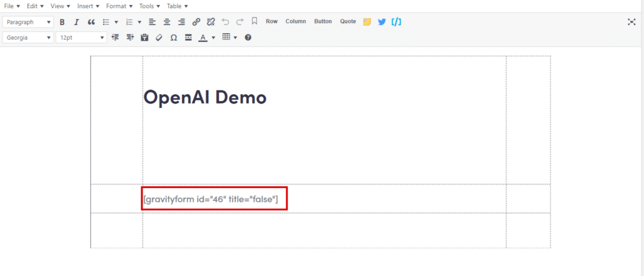Redo the last action
Viewport: 644px width, 276px height.
click(240, 22)
